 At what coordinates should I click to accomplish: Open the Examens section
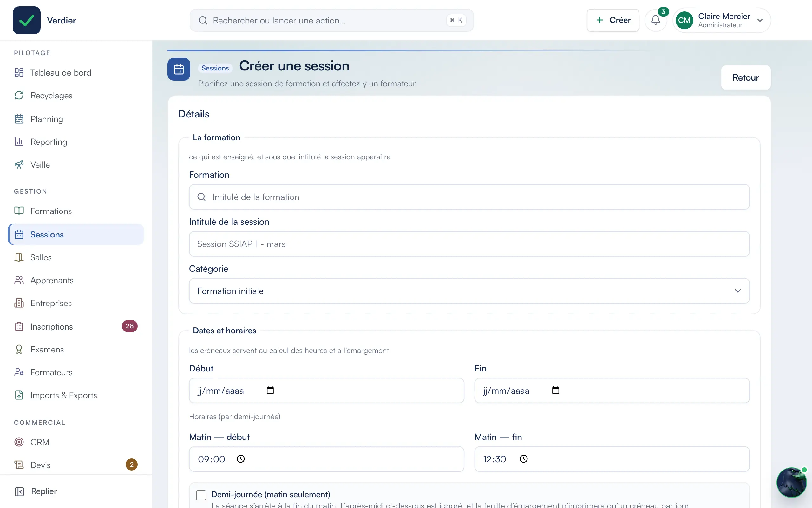(76, 350)
